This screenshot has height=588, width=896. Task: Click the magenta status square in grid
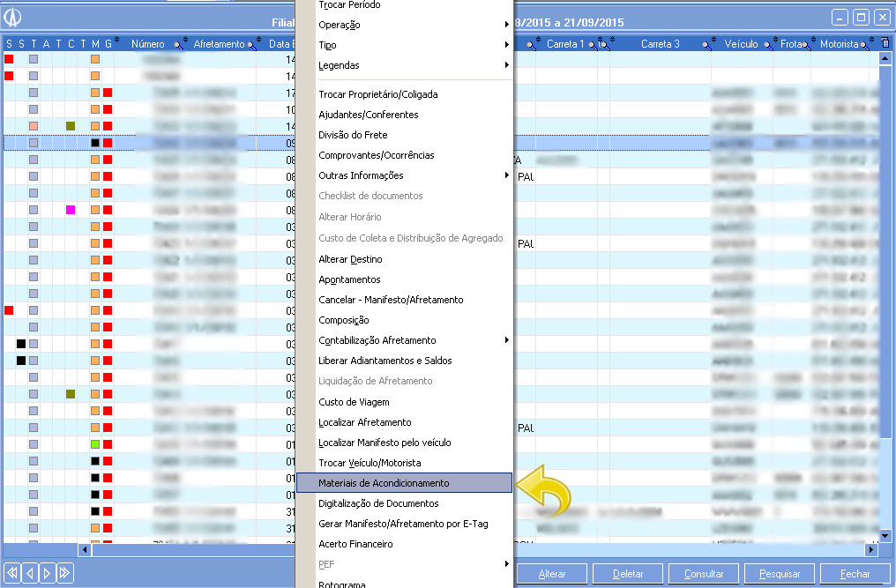click(x=71, y=210)
